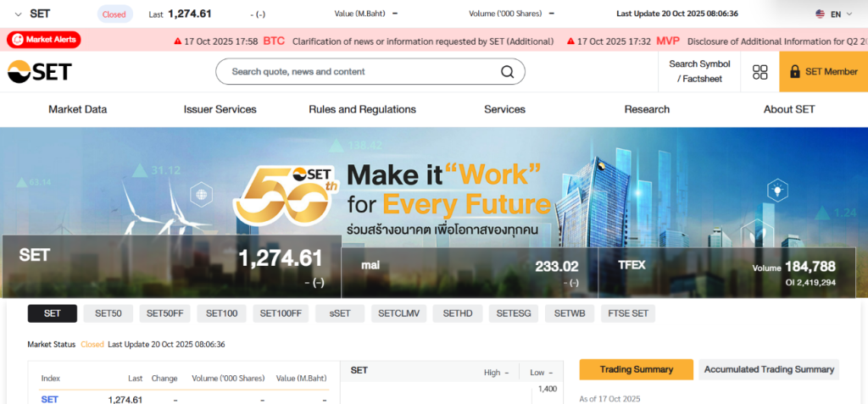This screenshot has width=868, height=404.
Task: Click the padlock icon on SET Member
Action: coord(794,72)
